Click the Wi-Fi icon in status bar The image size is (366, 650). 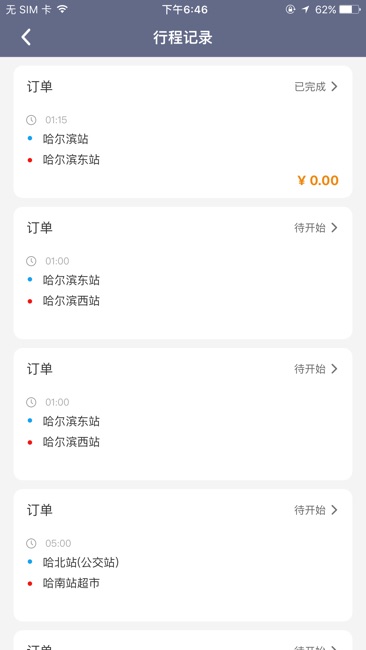(x=62, y=9)
